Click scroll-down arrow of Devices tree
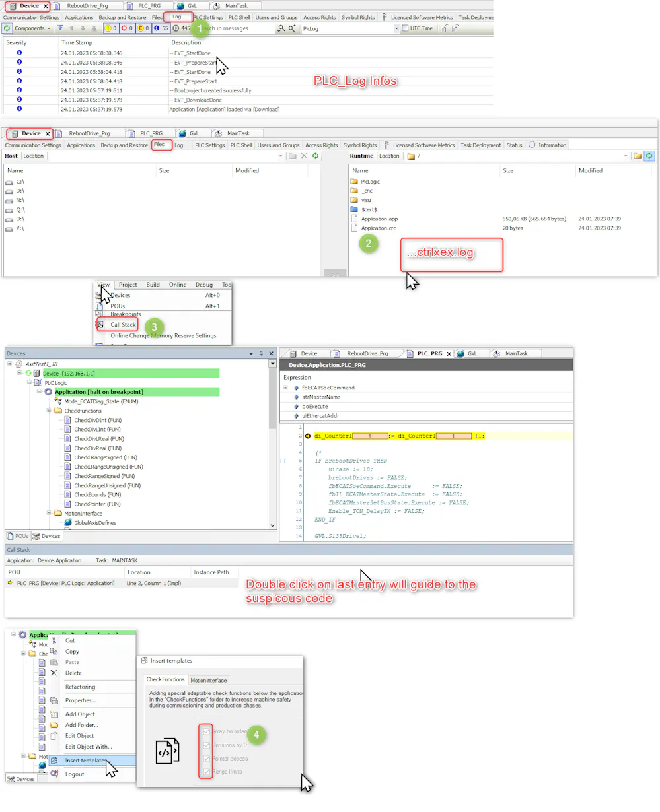The height and width of the screenshot is (812, 660). pos(273,525)
